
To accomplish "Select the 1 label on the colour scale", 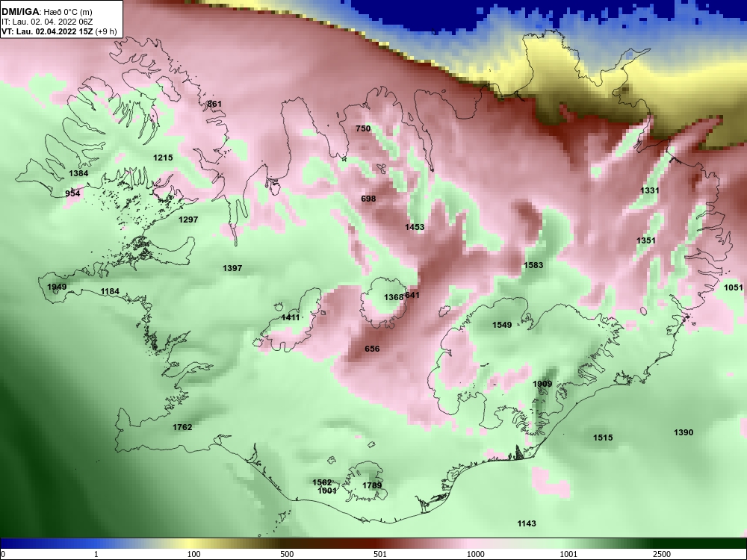I will [x=96, y=554].
